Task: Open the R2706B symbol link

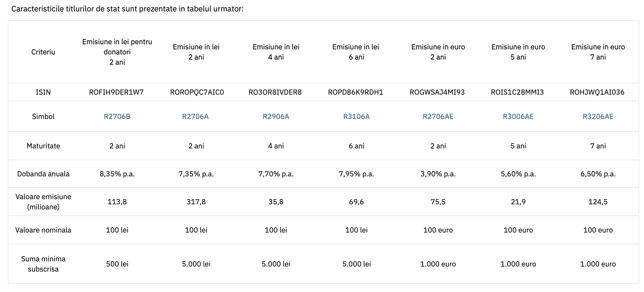Action: [117, 117]
